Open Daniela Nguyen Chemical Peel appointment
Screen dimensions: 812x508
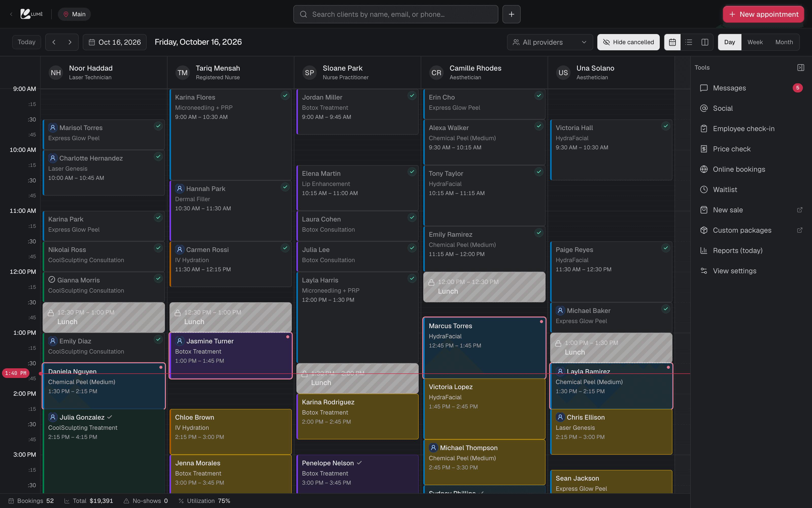point(104,386)
